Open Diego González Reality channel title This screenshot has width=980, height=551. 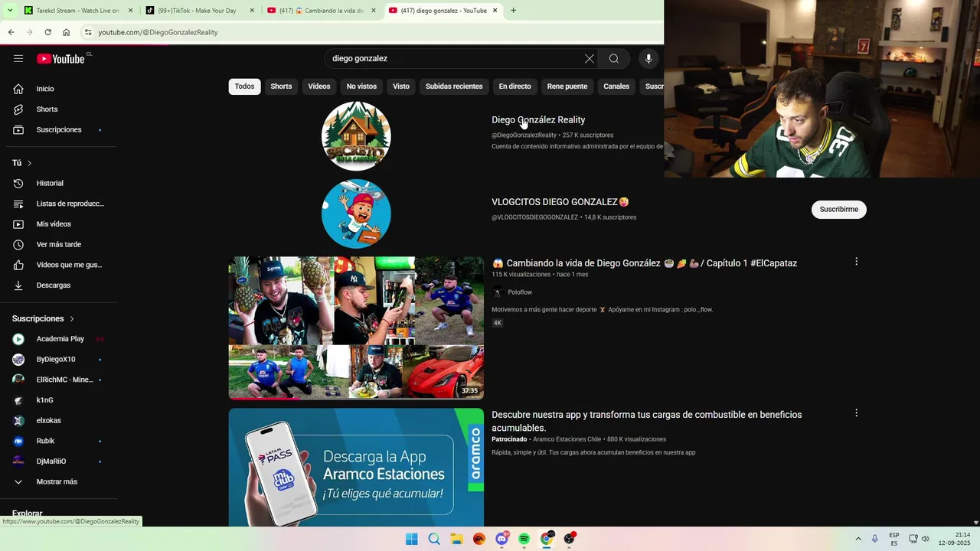click(x=538, y=120)
